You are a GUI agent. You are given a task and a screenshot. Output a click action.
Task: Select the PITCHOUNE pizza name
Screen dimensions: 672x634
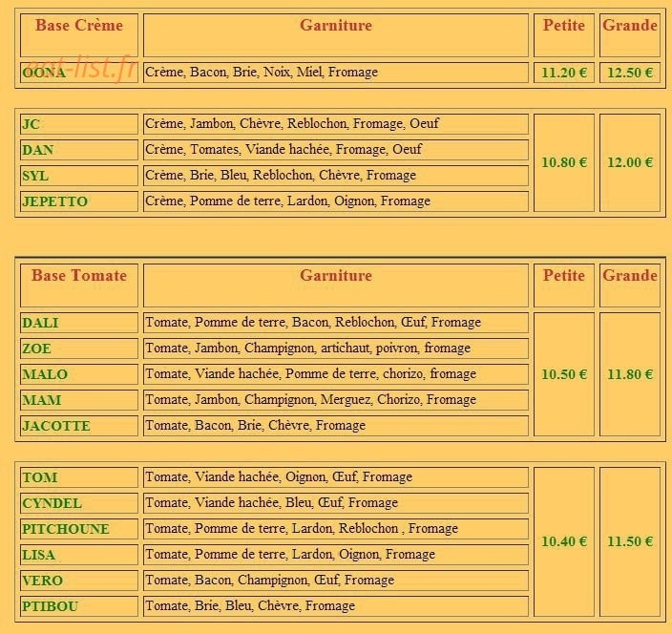coord(66,529)
